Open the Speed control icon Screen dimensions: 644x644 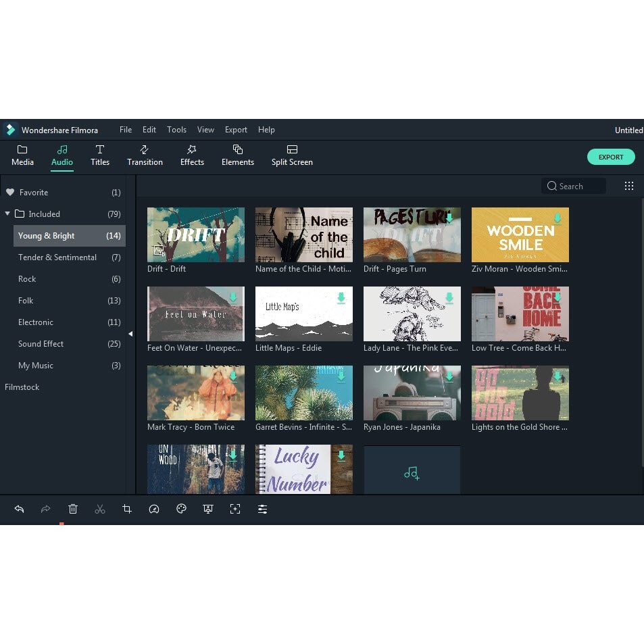tap(154, 509)
